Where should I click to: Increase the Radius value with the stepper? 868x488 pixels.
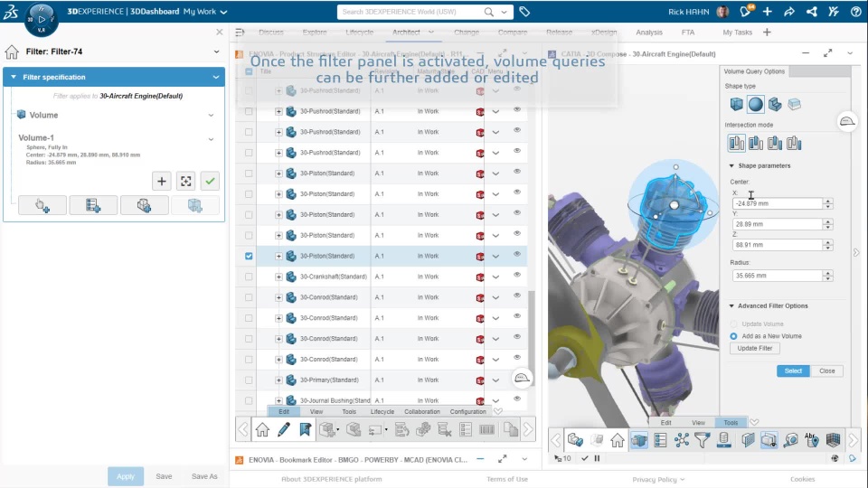pyautogui.click(x=827, y=273)
